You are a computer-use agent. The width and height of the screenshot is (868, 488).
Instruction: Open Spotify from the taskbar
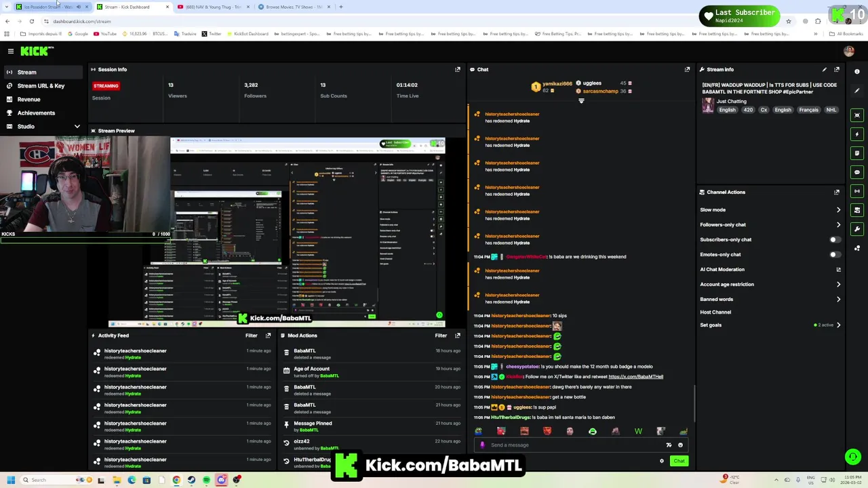point(206,480)
